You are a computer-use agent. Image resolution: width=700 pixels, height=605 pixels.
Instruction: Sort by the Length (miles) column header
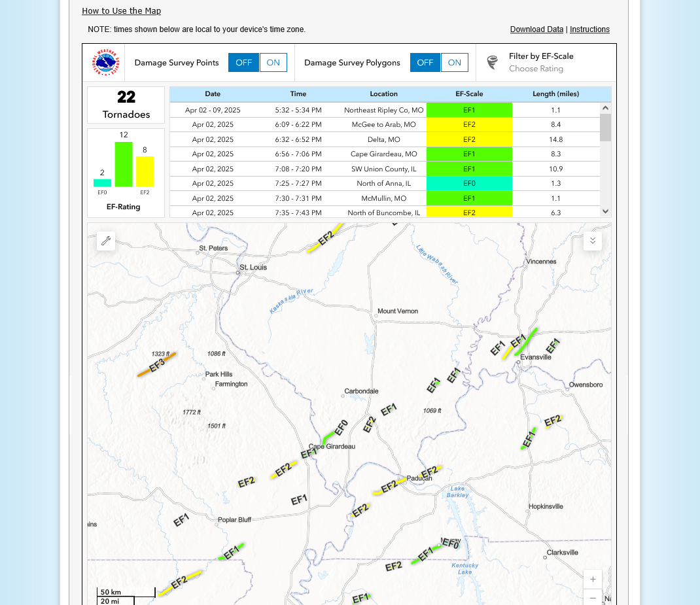pyautogui.click(x=556, y=94)
